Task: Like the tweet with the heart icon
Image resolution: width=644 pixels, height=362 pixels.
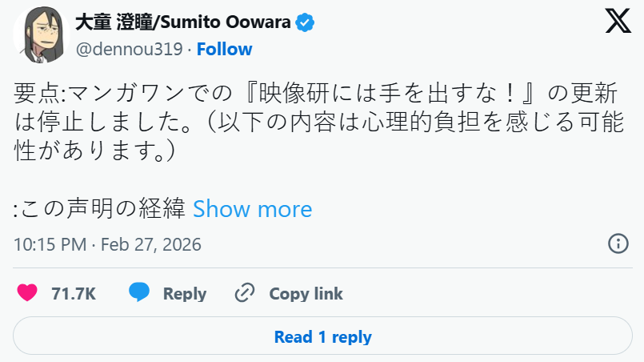Action: (x=27, y=293)
